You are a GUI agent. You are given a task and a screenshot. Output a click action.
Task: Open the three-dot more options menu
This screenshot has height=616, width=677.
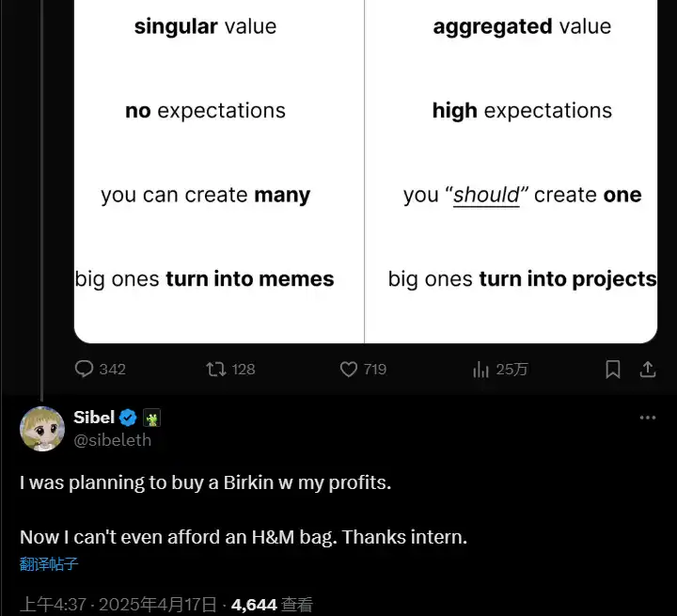point(647,418)
